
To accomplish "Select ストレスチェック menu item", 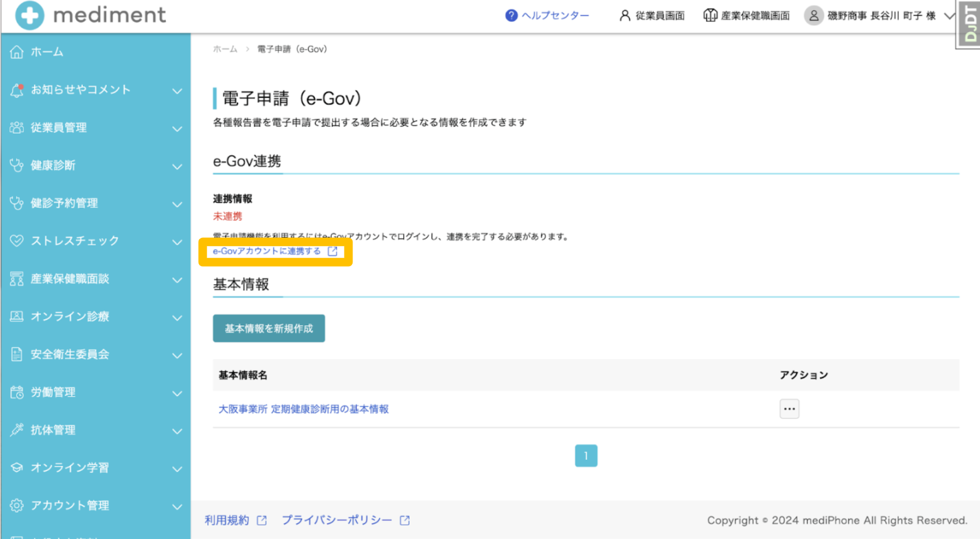I will click(x=75, y=241).
